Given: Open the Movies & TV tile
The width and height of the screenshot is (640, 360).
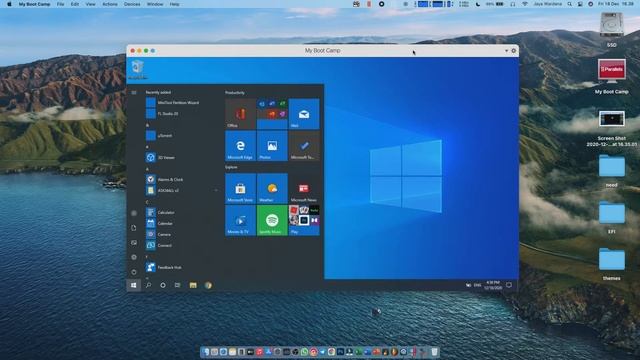Looking at the screenshot, I should (240, 220).
